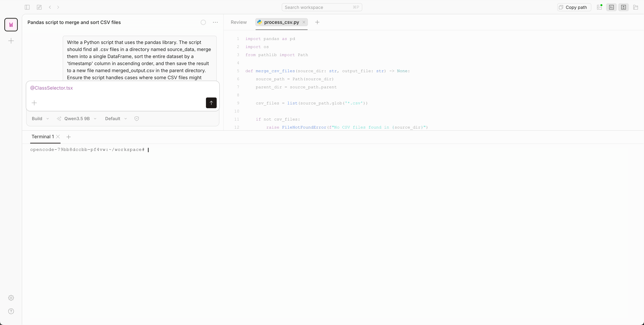This screenshot has width=644, height=325.
Task: Click the shield permissions icon
Action: click(137, 119)
